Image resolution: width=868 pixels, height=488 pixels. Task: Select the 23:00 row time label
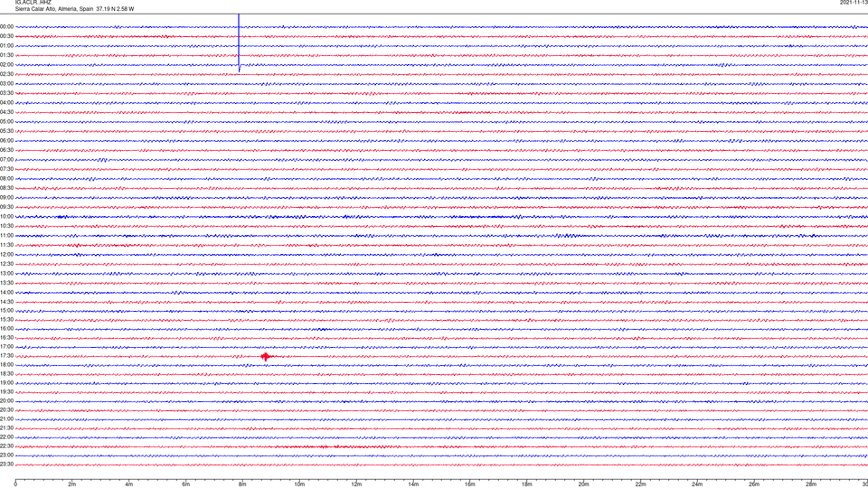6,455
